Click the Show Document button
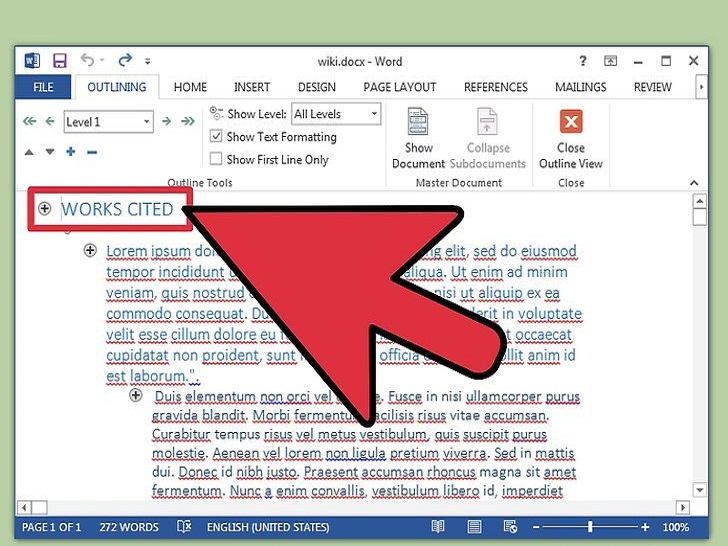 click(x=418, y=138)
